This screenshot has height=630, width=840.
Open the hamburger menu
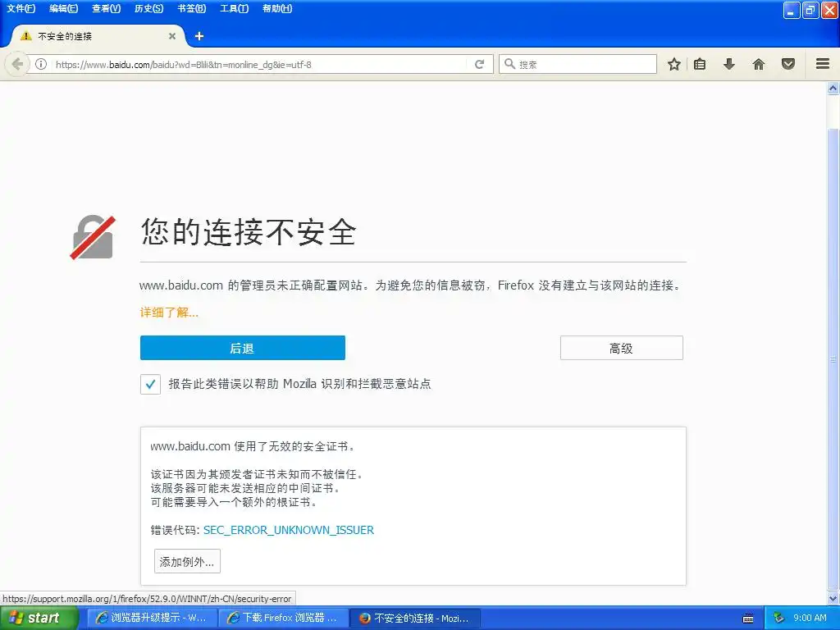click(x=823, y=64)
